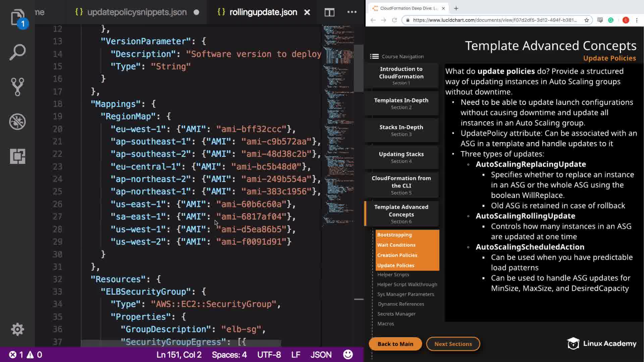Click the editor minimap scroll slider
Viewport: 644px width, 362px height.
(359, 69)
